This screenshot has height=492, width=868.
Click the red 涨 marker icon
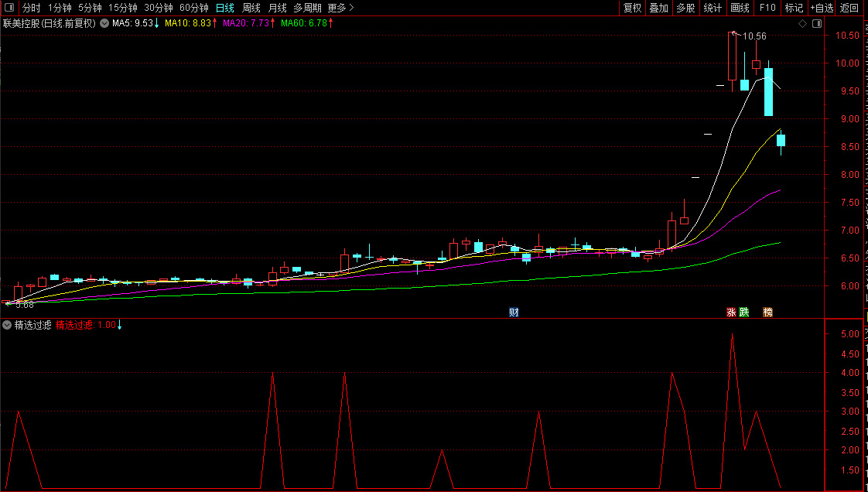point(731,313)
